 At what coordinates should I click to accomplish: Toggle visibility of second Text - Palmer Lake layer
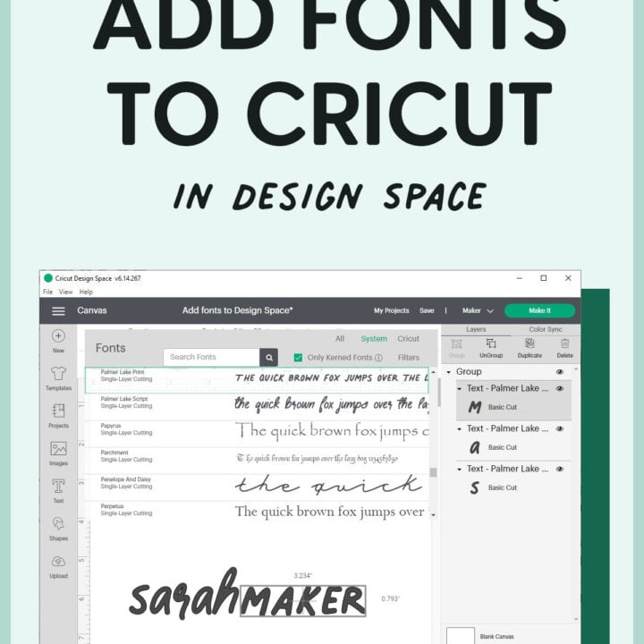(x=559, y=428)
